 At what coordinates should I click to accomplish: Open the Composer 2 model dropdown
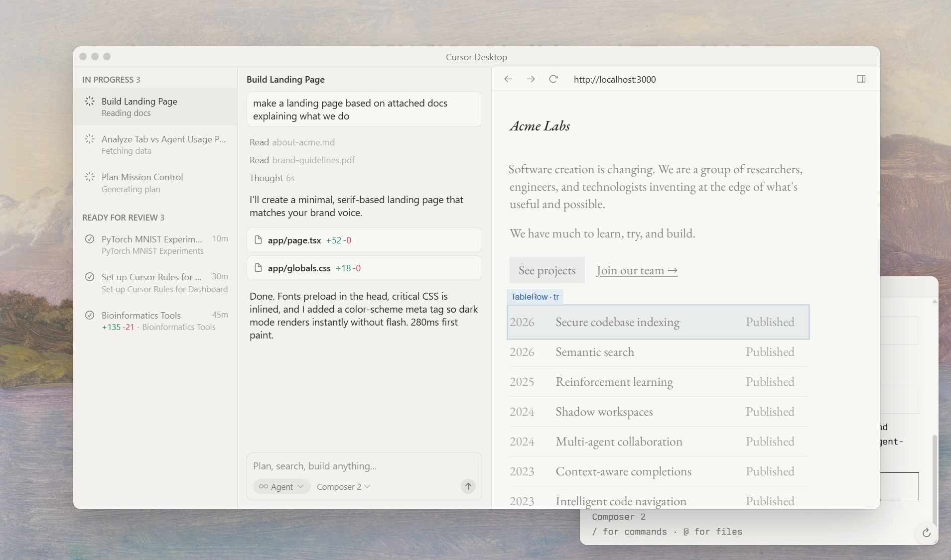(343, 486)
